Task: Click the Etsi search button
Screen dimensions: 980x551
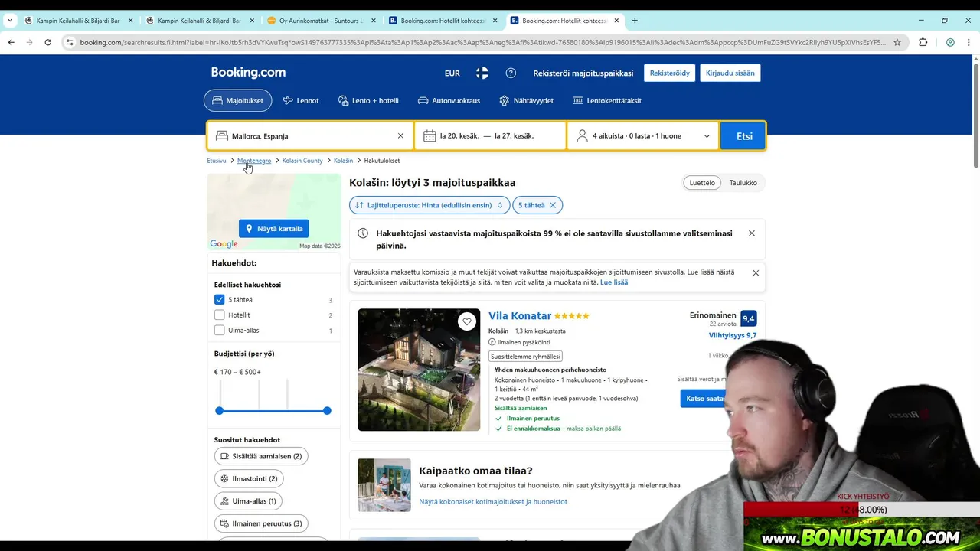Action: [743, 136]
